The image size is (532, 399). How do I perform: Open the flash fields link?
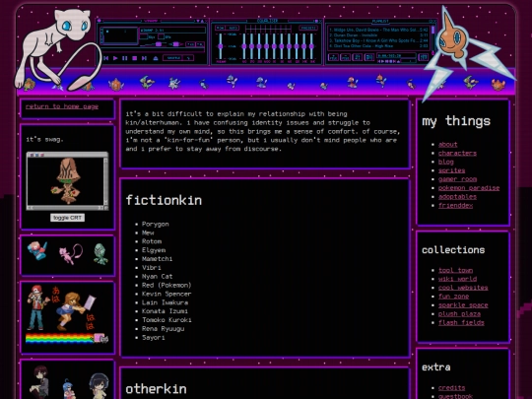pyautogui.click(x=461, y=322)
